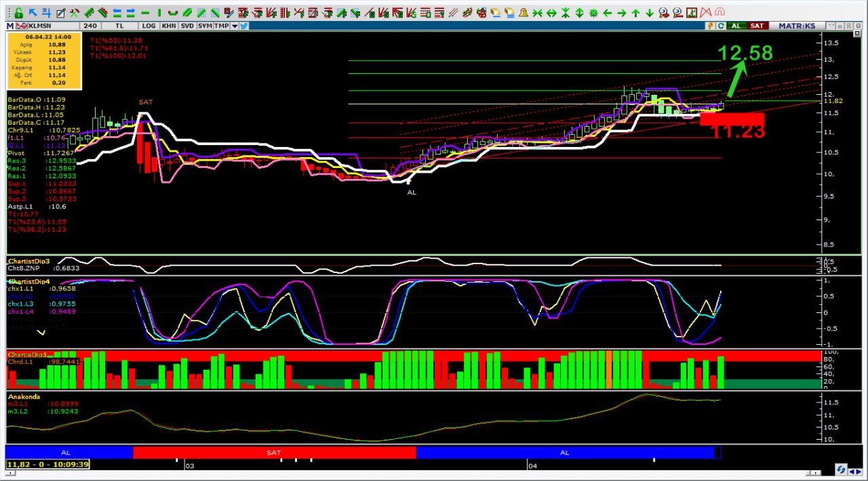This screenshot has width=868, height=481.
Task: Click the zoom in magnifier icon
Action: click(x=663, y=12)
